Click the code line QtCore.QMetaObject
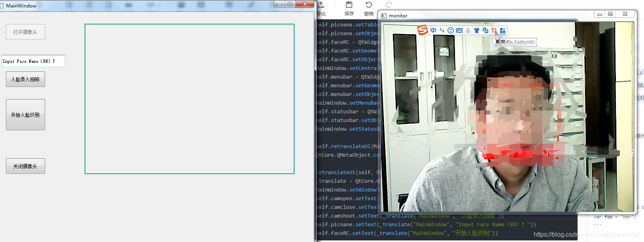 tap(348, 155)
